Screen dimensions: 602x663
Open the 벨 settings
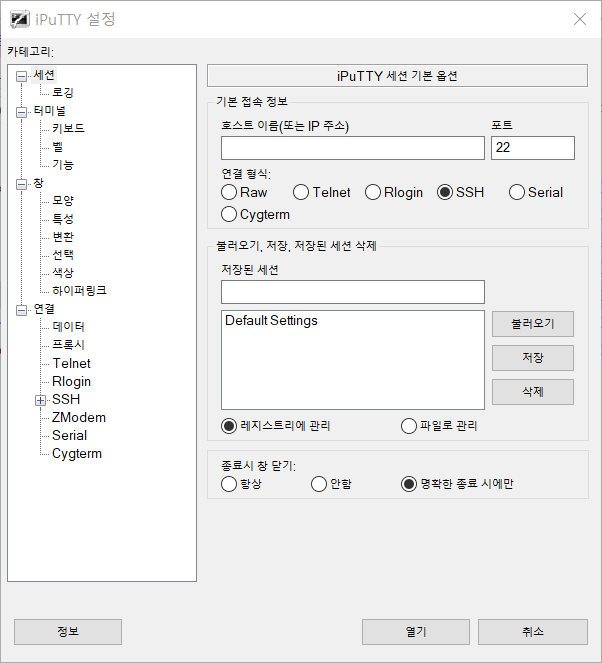(x=57, y=147)
